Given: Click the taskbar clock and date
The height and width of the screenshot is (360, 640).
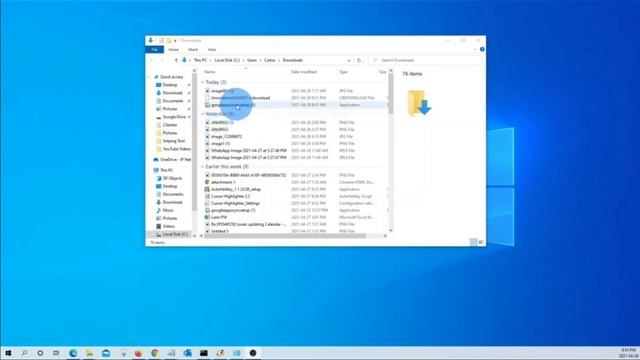Looking at the screenshot, I should [x=629, y=353].
